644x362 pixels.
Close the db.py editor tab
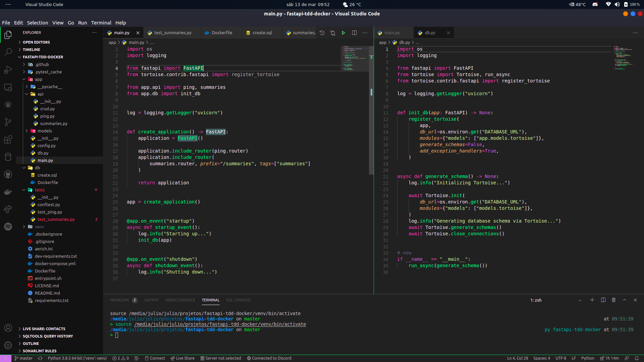coord(448,33)
